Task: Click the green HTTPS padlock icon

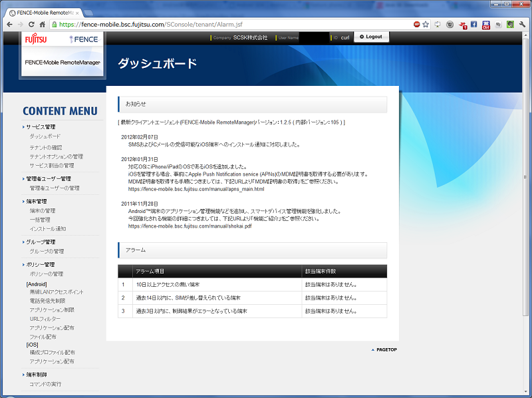Action: [53, 25]
